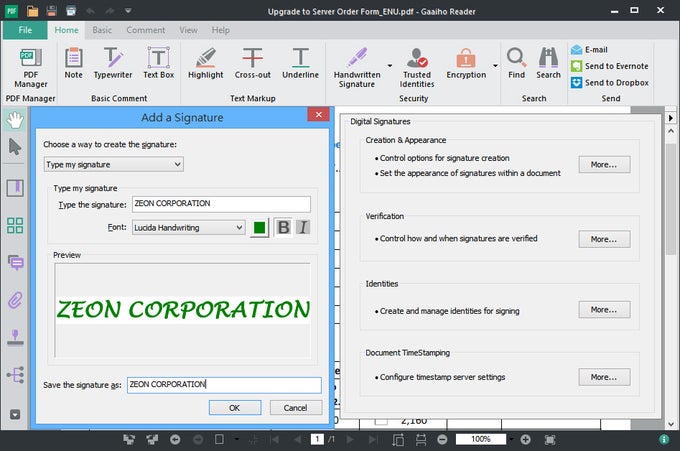The height and width of the screenshot is (451, 680).
Task: Activate the Cross-out markup tool
Action: 252,63
